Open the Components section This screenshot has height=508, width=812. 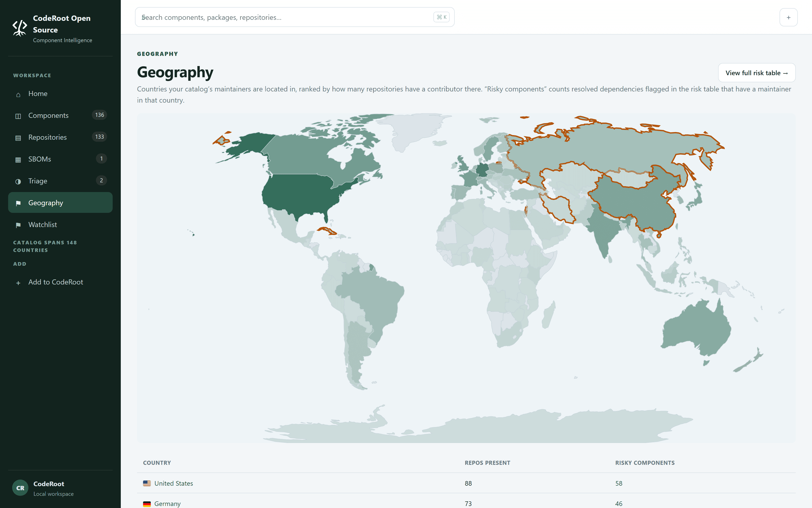(60, 115)
